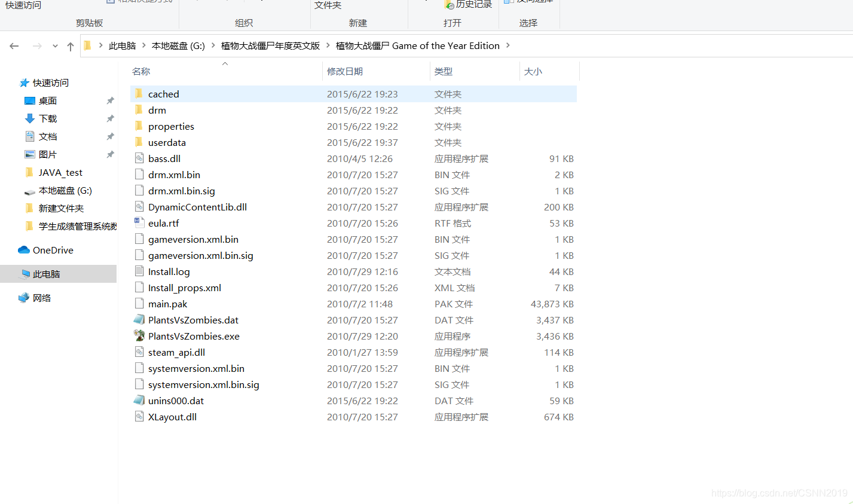Unpin 桌面 using its pin icon
Image resolution: width=853 pixels, height=504 pixels.
coord(110,100)
